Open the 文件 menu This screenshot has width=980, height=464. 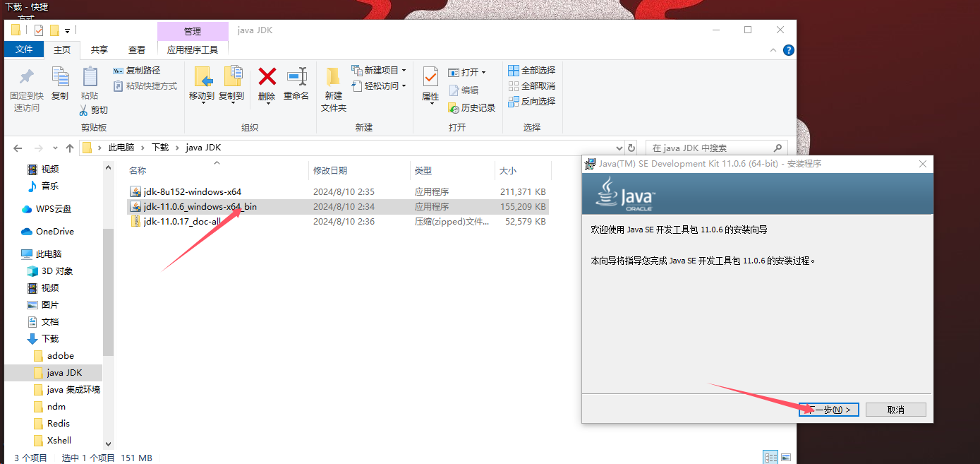[23, 49]
